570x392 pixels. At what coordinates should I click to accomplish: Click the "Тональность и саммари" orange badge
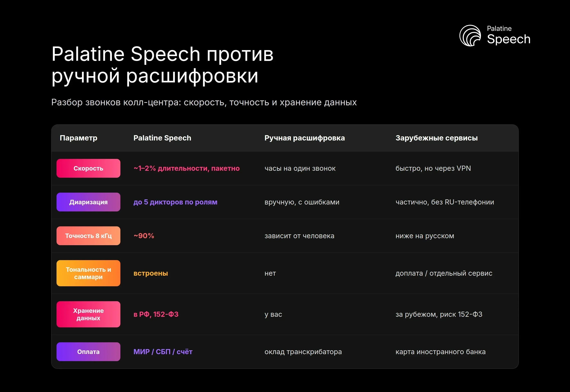pos(88,273)
